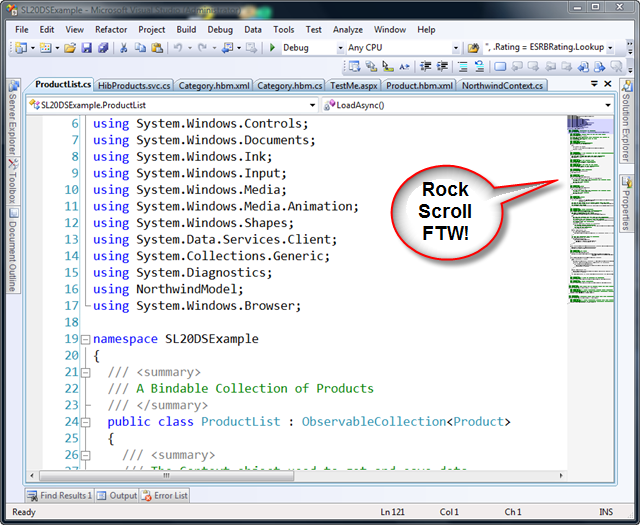Click the Cut scissors icon
Screen dimensions: 640x525
124,47
